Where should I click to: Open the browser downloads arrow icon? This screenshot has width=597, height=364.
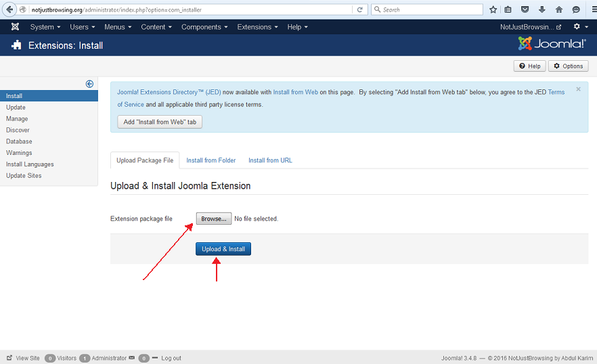click(x=541, y=9)
